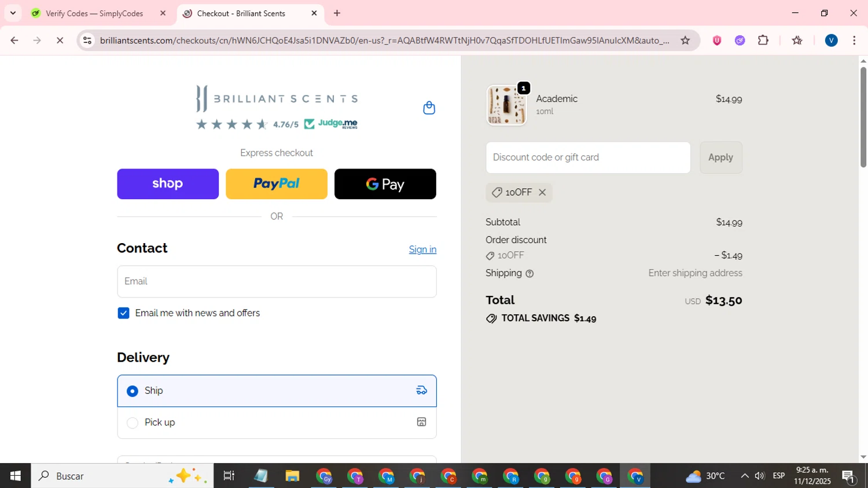
Task: Open Windows Task View
Action: coord(229,476)
